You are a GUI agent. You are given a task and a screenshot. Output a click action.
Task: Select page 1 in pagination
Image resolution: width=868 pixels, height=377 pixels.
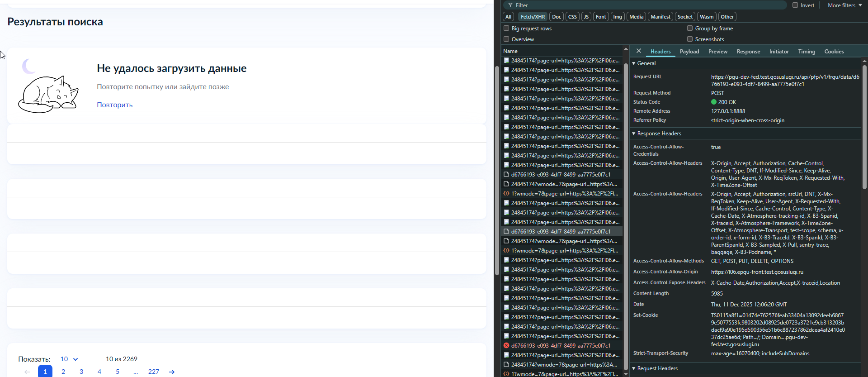tap(45, 371)
